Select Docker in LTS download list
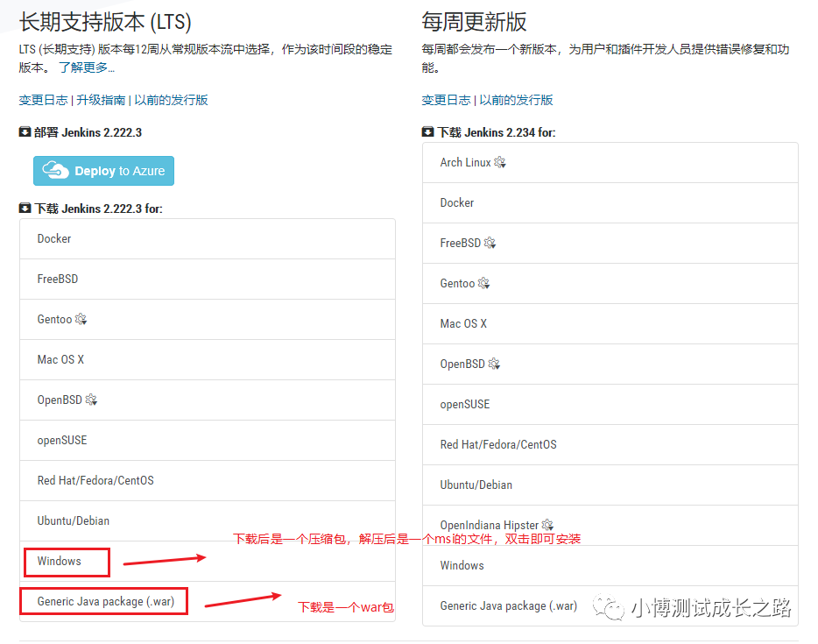Viewport: 818px width, 644px height. 208,239
